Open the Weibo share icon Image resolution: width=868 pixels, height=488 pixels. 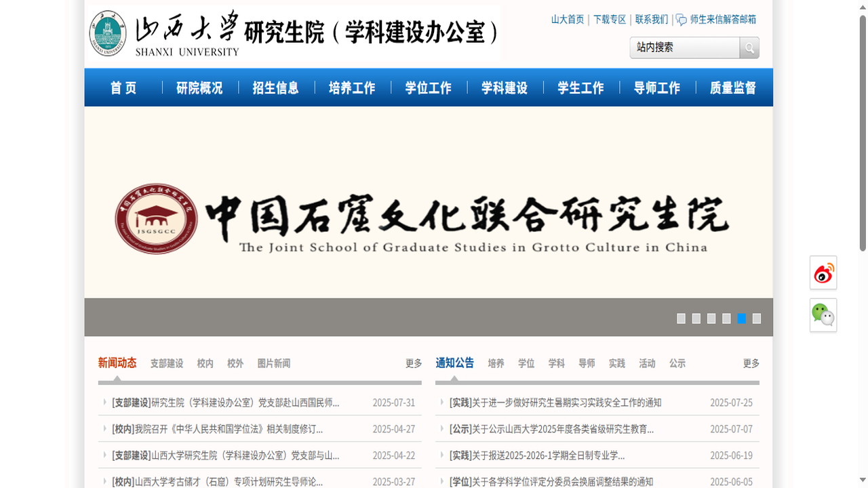(x=823, y=272)
